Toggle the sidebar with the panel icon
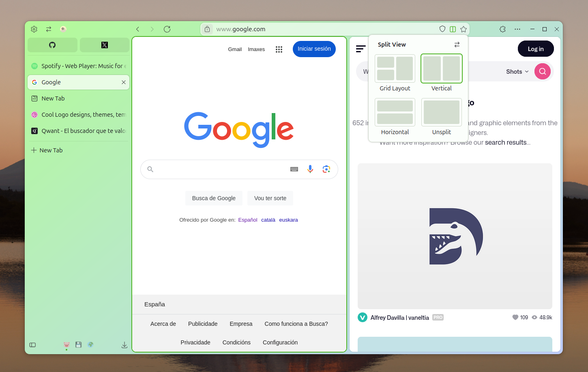Viewport: 588px width, 372px height. click(x=32, y=345)
